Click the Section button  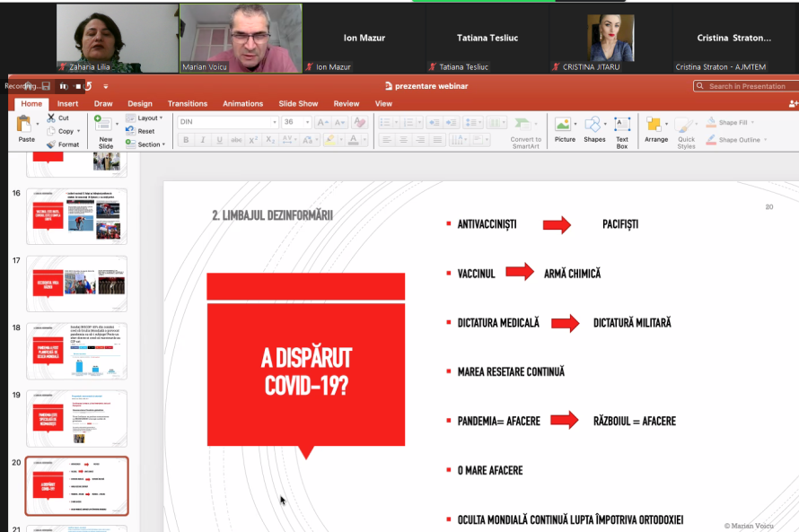(x=145, y=144)
